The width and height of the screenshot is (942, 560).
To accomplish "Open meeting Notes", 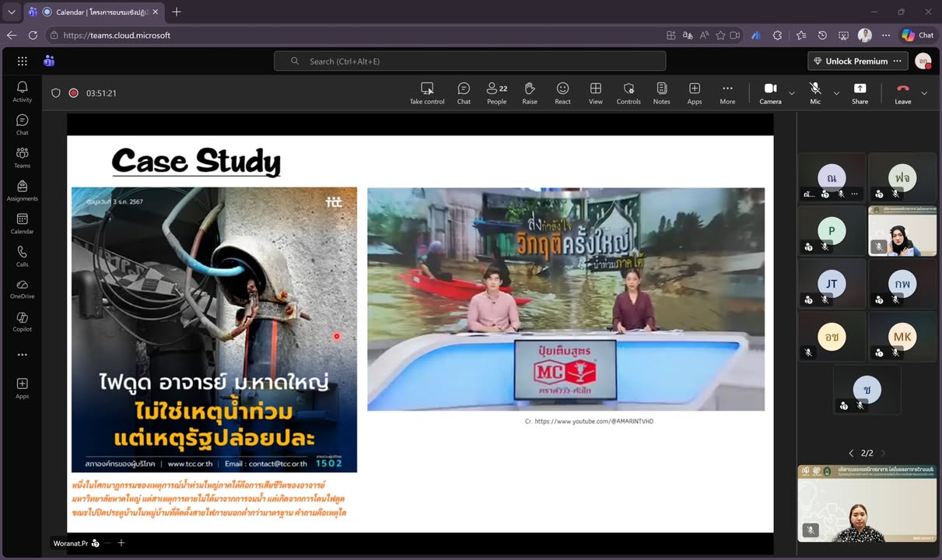I will tap(661, 93).
